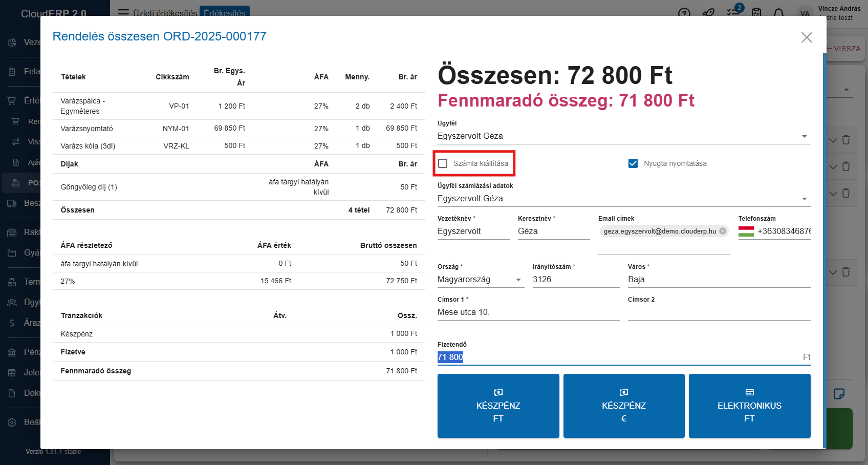Click into the Fizetendő amount field
Viewport: 868px width, 465px height.
(614, 357)
